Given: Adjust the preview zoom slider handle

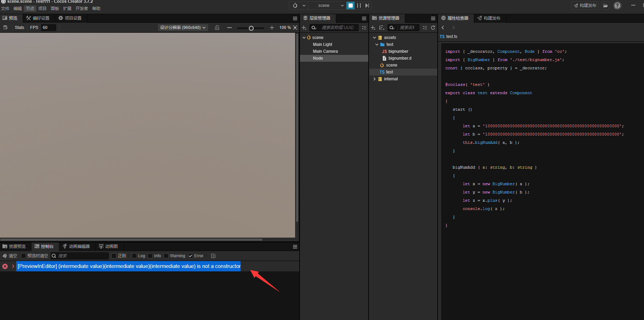Looking at the screenshot, I should coord(251,28).
